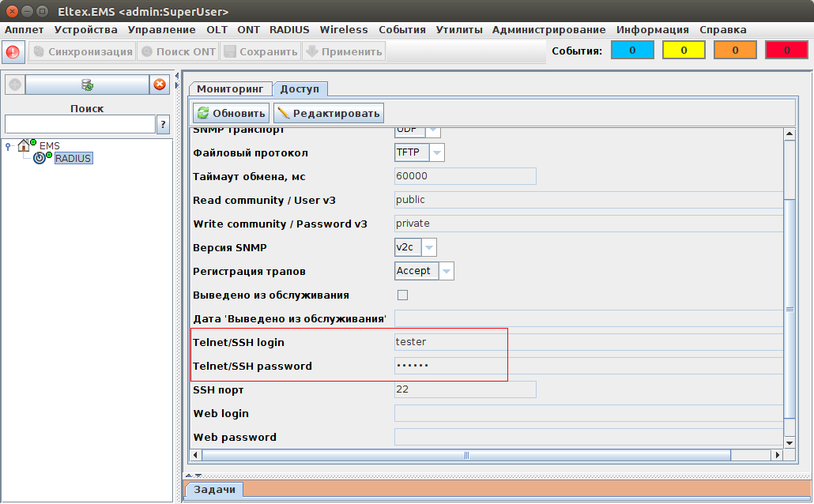Click the question mark search help button
The width and height of the screenshot is (814, 504).
[x=164, y=124]
